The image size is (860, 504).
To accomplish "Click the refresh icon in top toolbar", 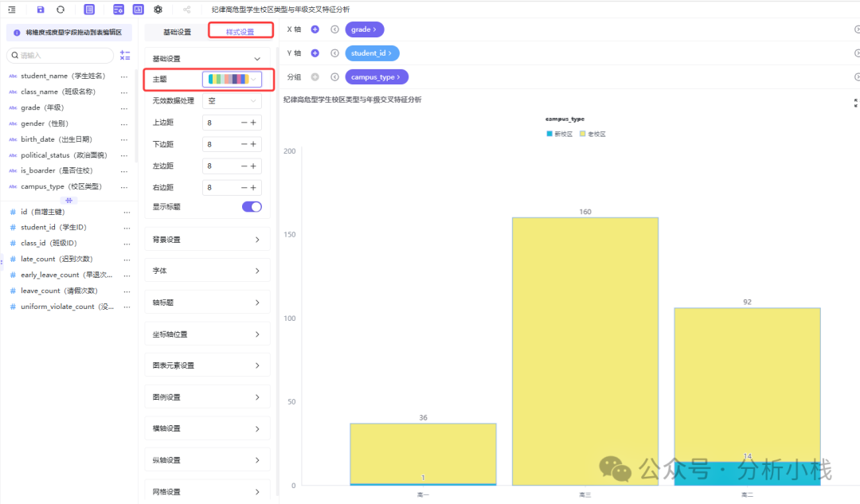I will (61, 10).
